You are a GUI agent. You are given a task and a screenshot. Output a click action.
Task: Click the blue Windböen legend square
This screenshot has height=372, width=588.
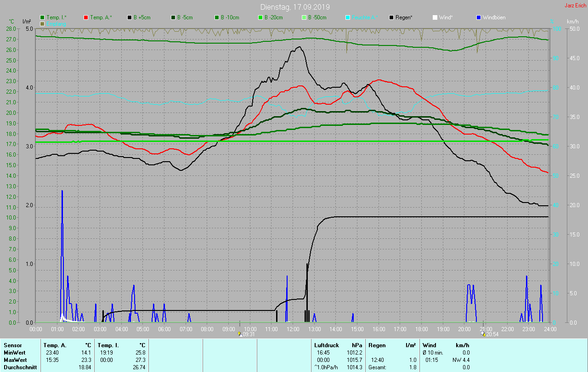478,17
